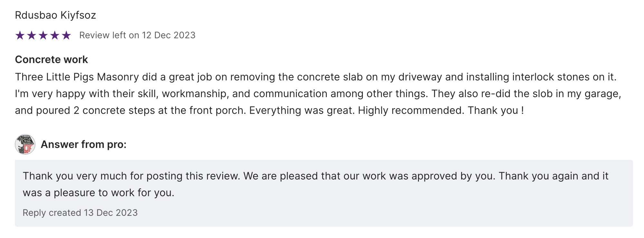Open the Three Little Pigs Masonry avatar

pos(25,144)
